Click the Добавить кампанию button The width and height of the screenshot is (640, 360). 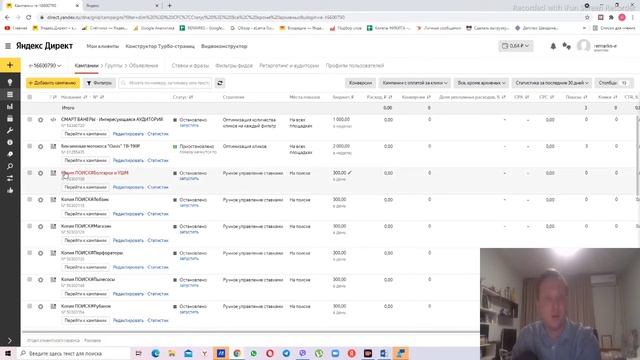point(53,83)
